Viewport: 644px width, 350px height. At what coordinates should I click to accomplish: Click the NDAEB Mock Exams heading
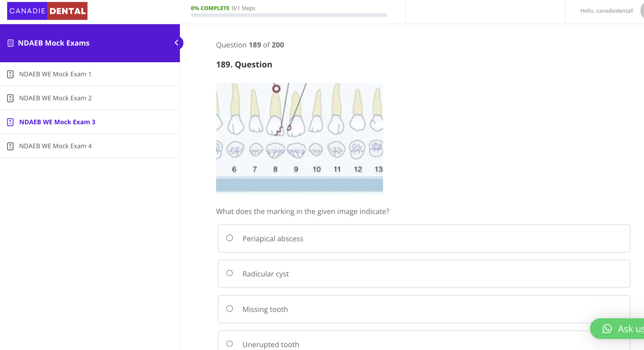[x=54, y=43]
